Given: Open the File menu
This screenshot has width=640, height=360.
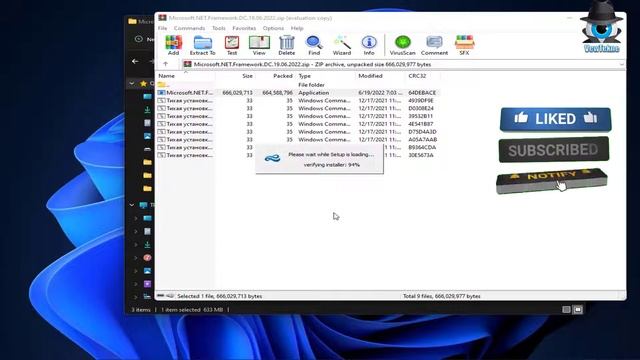Looking at the screenshot, I should click(162, 28).
